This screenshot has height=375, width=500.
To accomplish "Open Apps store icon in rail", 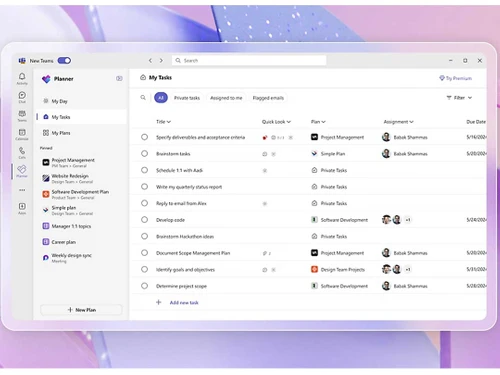I will [22, 209].
